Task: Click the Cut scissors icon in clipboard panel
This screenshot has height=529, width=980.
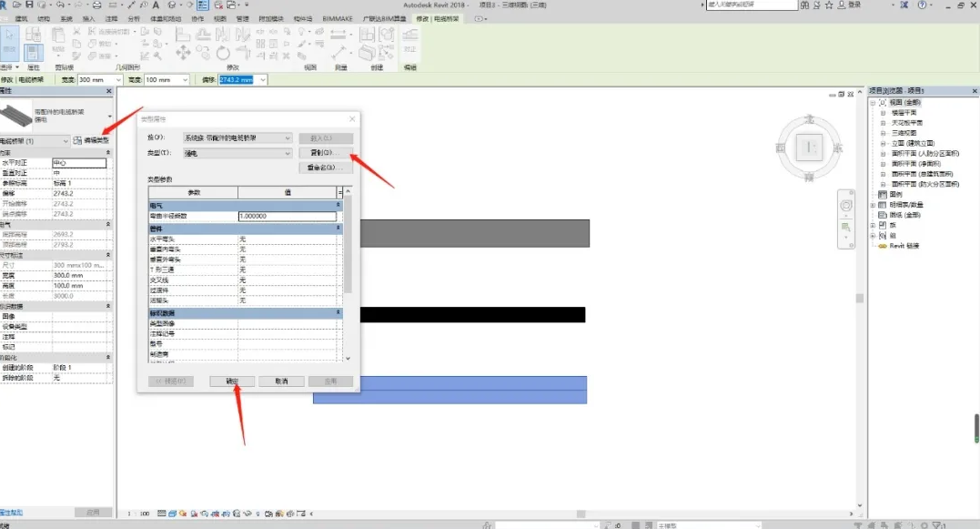Action: point(76,31)
